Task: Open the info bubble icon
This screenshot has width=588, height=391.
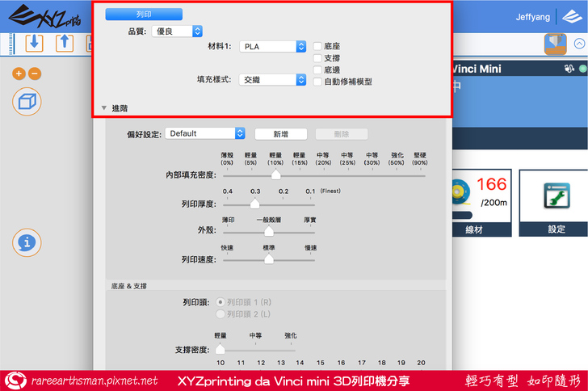Action: 27,243
